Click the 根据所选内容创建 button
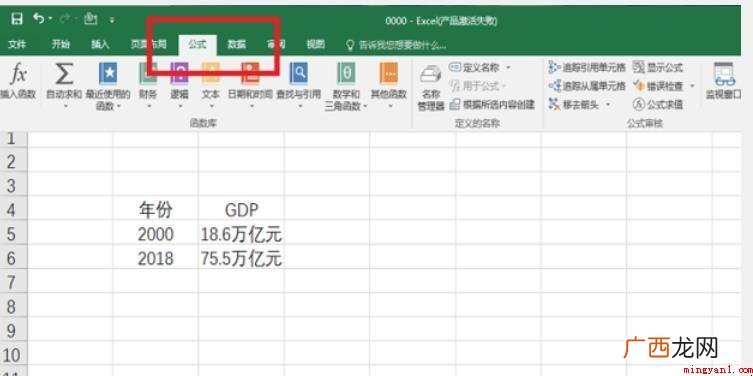 (x=493, y=104)
